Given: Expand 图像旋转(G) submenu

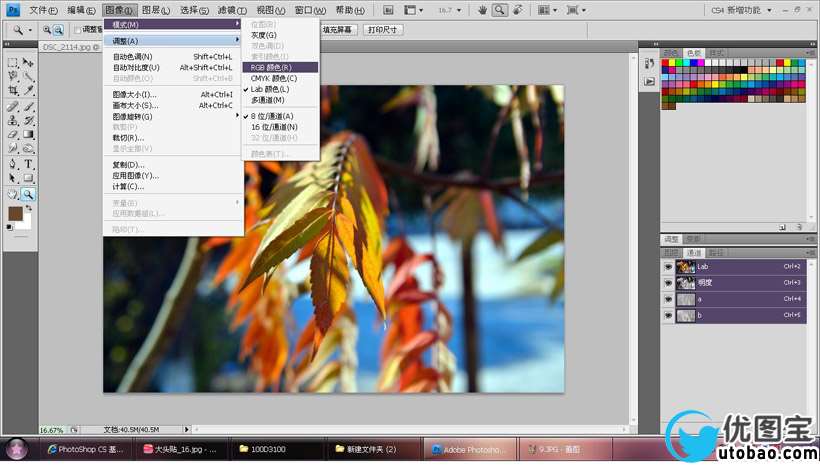Looking at the screenshot, I should click(173, 117).
